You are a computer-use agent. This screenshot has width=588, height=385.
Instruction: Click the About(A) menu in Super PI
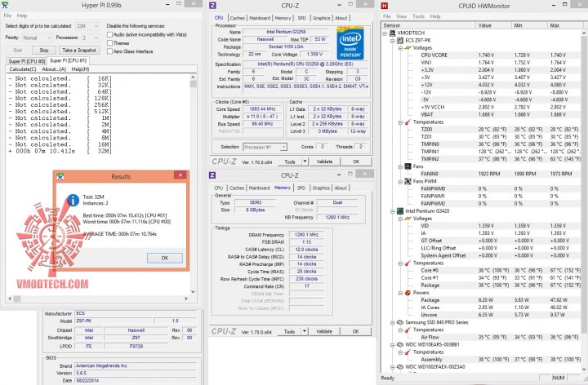click(54, 69)
